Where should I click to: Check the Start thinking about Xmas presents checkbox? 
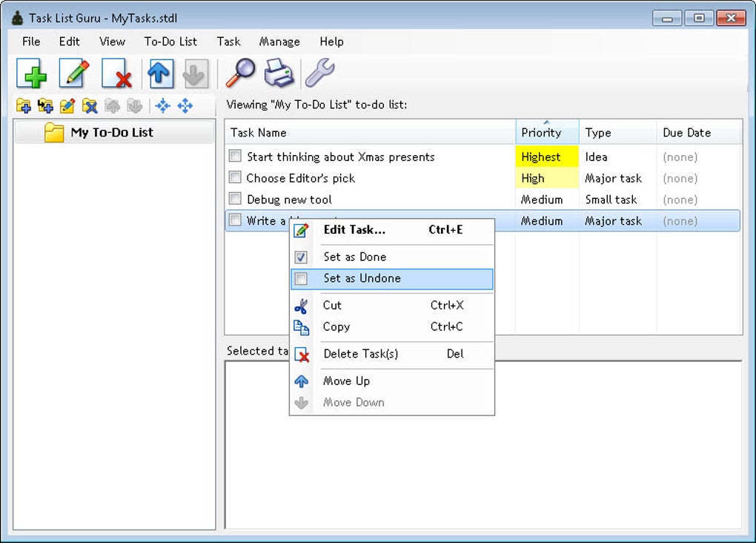(235, 156)
